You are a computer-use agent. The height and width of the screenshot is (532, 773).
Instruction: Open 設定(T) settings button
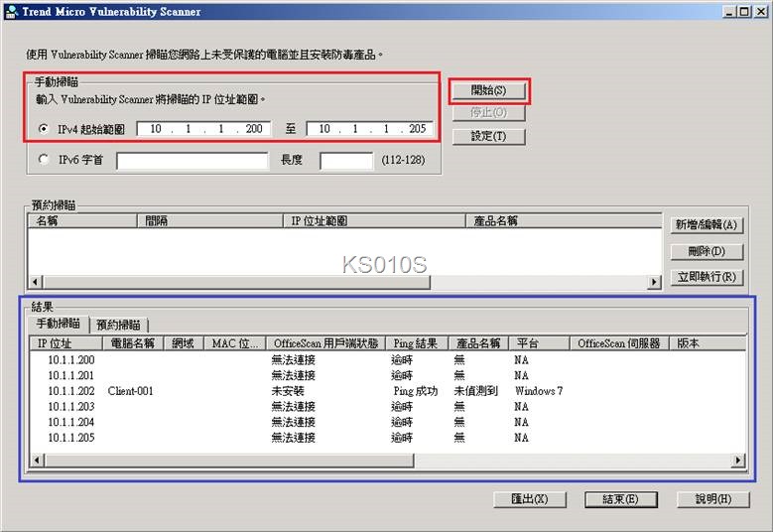click(x=487, y=136)
